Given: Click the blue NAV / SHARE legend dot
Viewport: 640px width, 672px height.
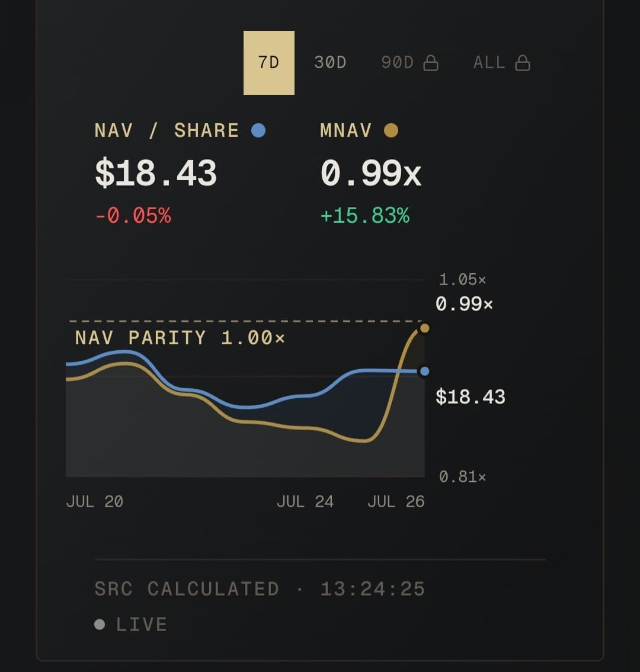Looking at the screenshot, I should 258,130.
